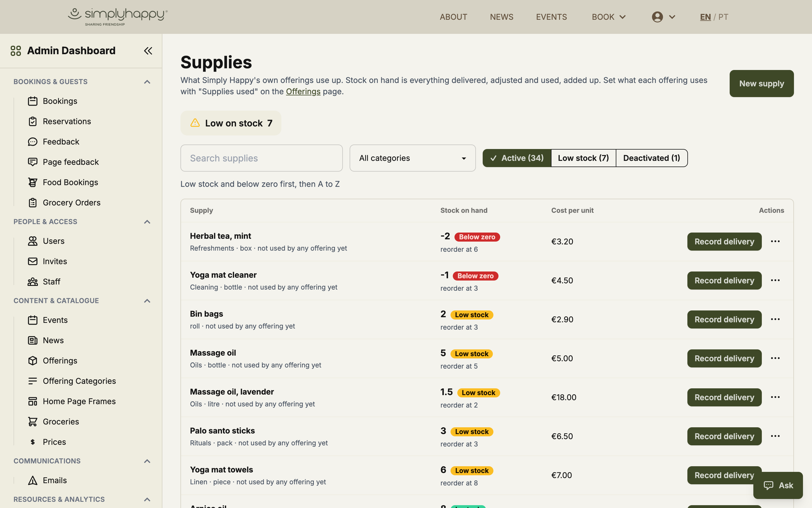Switch filter to Low stock (7)
Viewport: 812px width, 508px height.
[583, 158]
